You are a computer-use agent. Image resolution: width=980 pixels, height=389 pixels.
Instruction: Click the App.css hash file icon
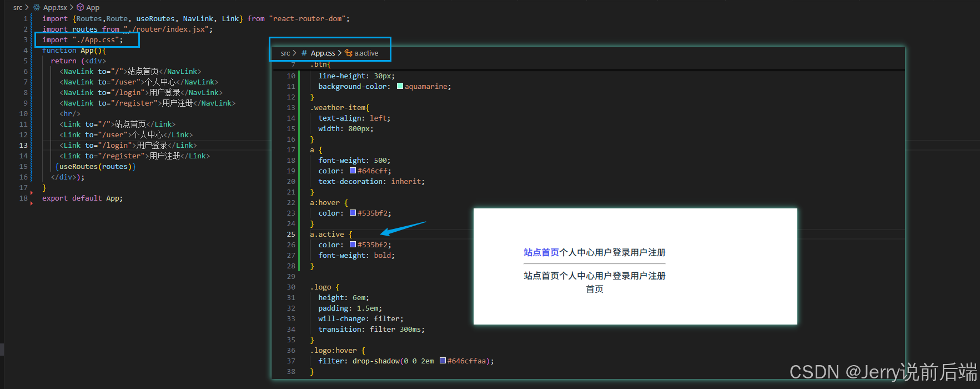(304, 53)
